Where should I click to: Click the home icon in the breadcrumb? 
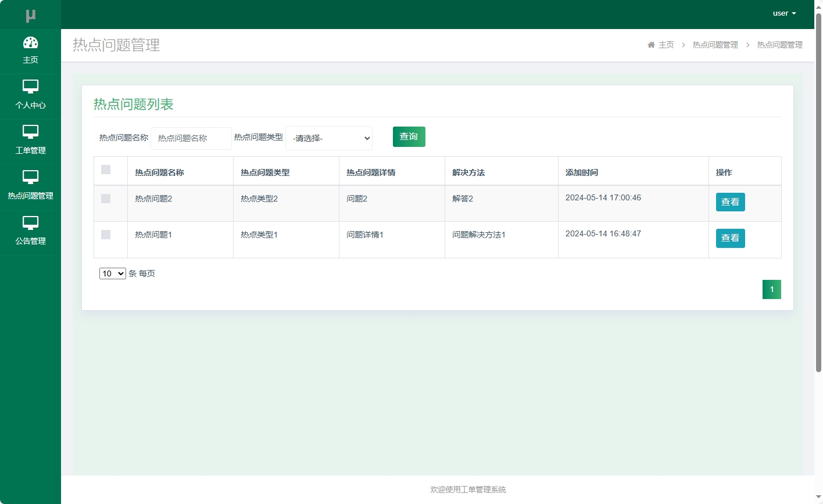[x=650, y=45]
